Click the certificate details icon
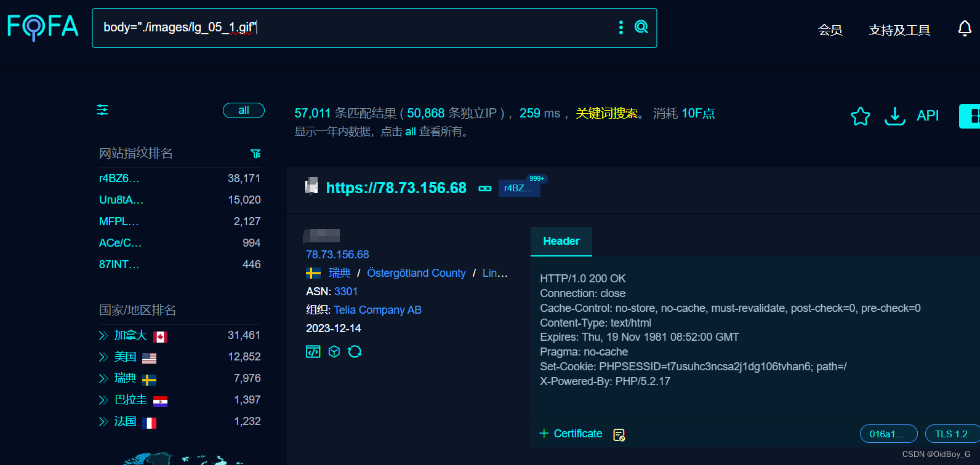 [619, 434]
